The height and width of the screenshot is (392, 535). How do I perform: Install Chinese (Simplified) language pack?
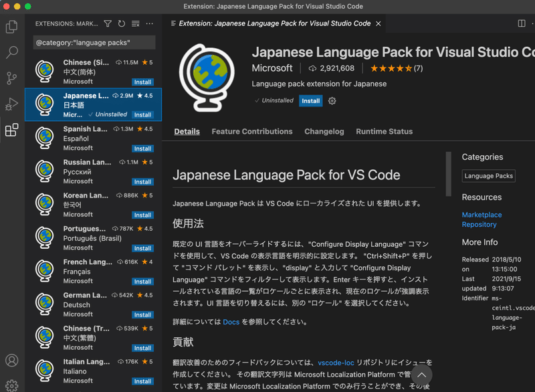click(142, 82)
